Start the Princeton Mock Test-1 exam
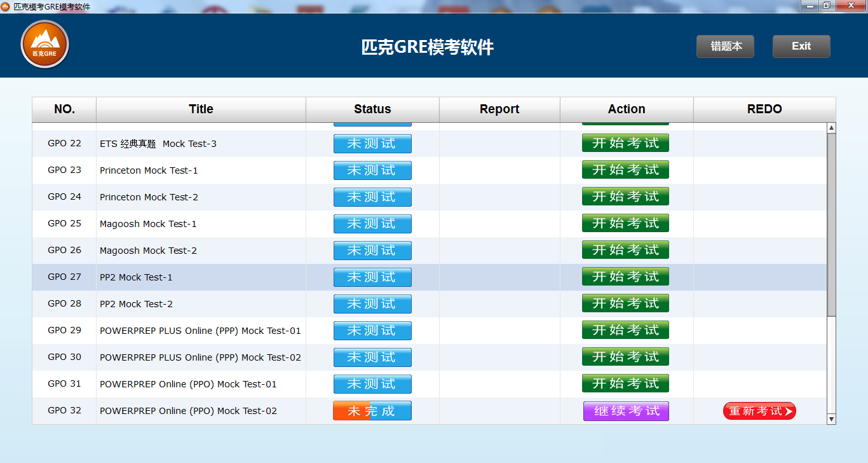This screenshot has width=868, height=463. [625, 170]
